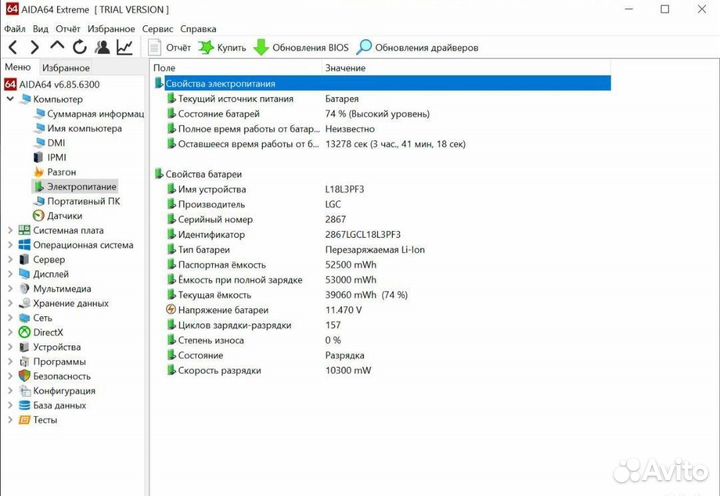Select the AIDA64 v6.85.6300 root node
Image resolution: width=720 pixels, height=496 pixels.
[x=52, y=85]
